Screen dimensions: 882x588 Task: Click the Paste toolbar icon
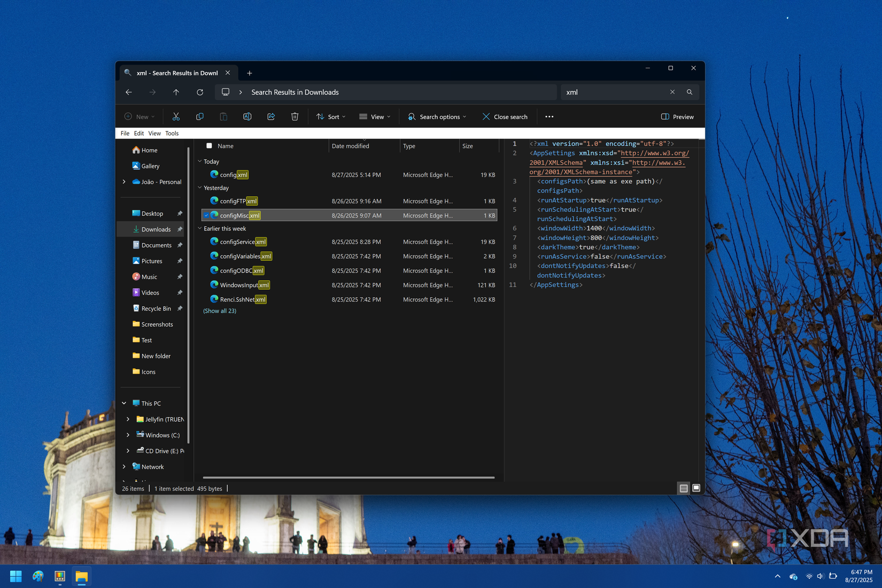pyautogui.click(x=223, y=117)
